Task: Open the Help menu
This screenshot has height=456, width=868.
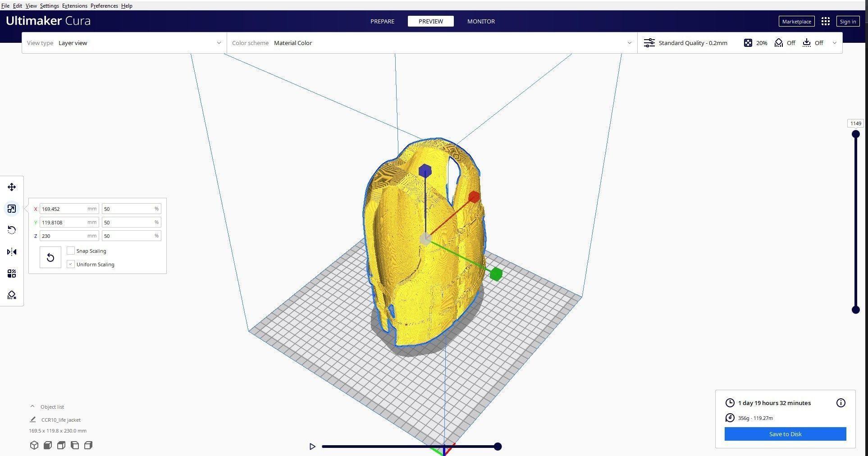Action: [127, 6]
